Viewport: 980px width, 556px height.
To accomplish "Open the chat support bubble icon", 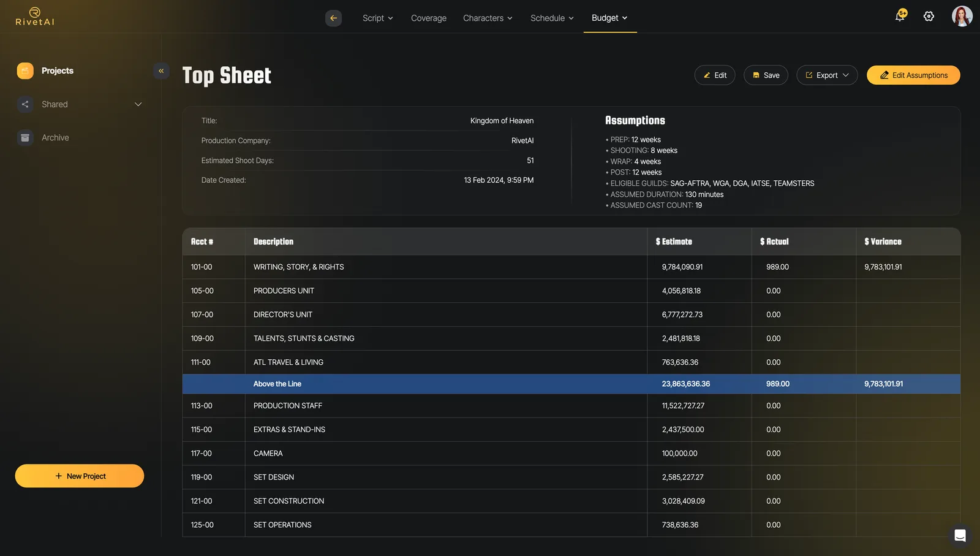I will click(x=960, y=535).
